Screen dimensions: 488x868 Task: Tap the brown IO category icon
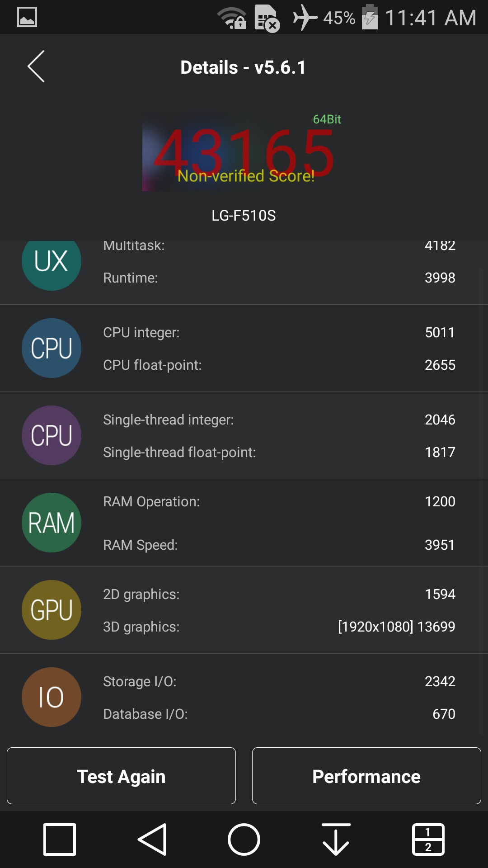[52, 697]
